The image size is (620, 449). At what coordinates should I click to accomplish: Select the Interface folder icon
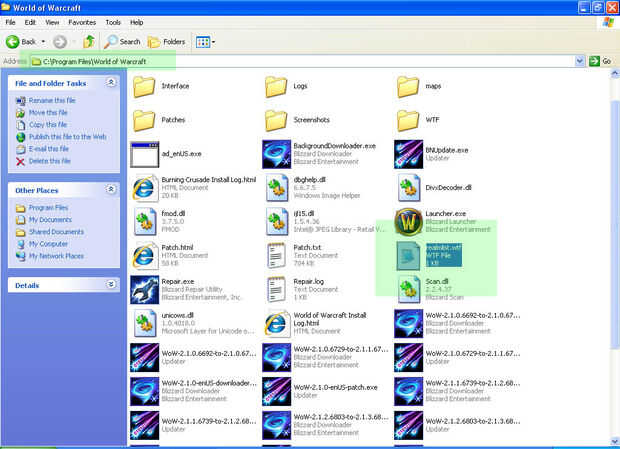144,87
